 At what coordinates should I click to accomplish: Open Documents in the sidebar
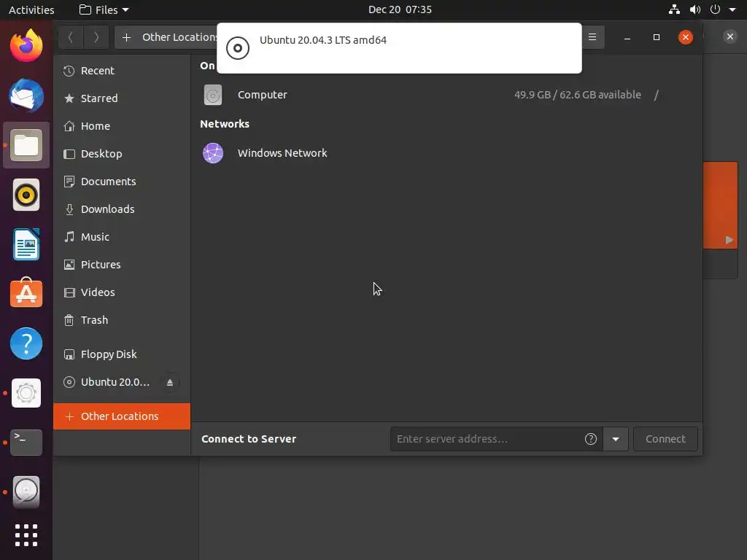122,182
